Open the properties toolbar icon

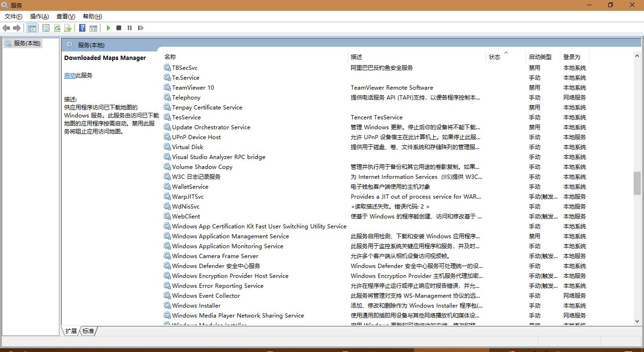pos(46,28)
